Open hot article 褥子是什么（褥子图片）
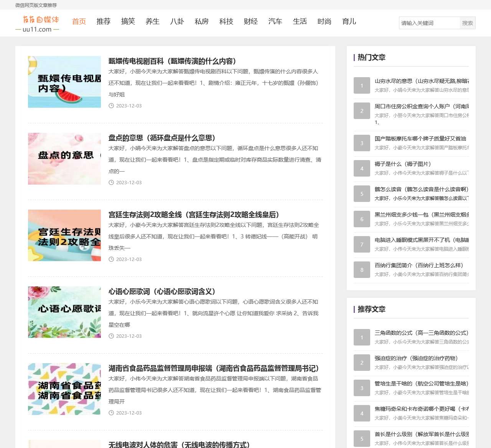Viewport: 491px width, 448px height. 403,164
